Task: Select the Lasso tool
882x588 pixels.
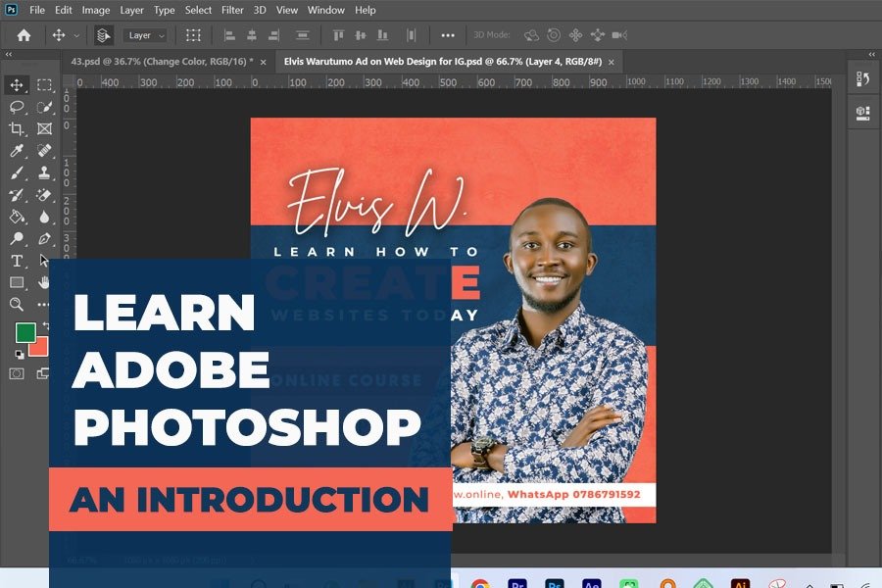Action: (17, 107)
